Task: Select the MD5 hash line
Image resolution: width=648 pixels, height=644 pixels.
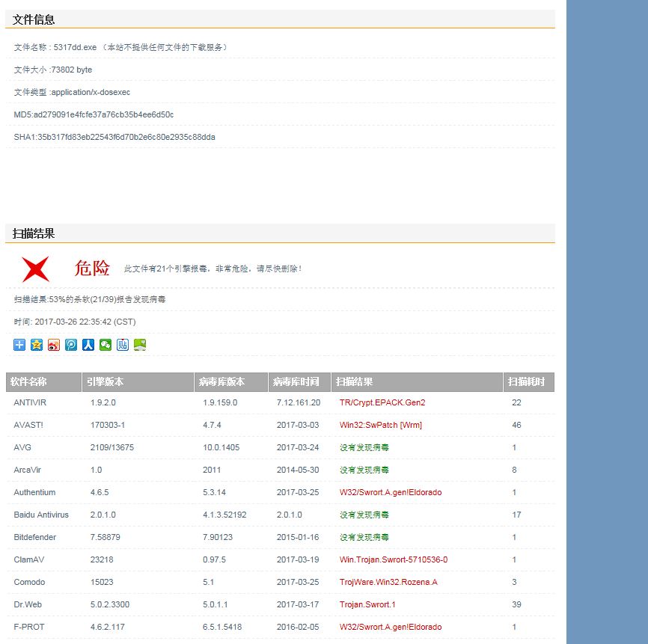Action: [94, 114]
